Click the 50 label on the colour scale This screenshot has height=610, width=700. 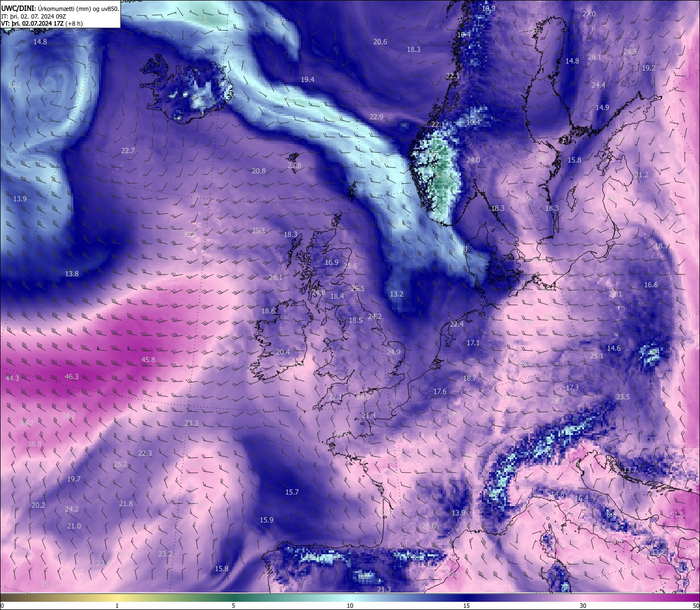(x=695, y=606)
